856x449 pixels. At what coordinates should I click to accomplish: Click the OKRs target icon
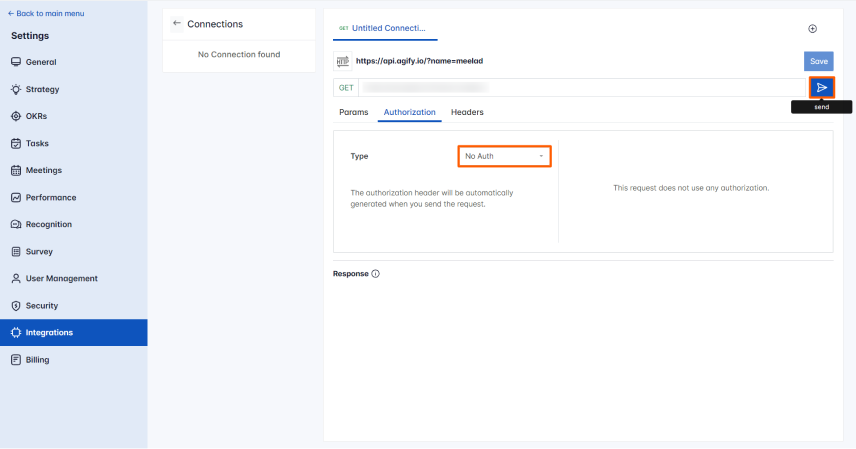16,116
